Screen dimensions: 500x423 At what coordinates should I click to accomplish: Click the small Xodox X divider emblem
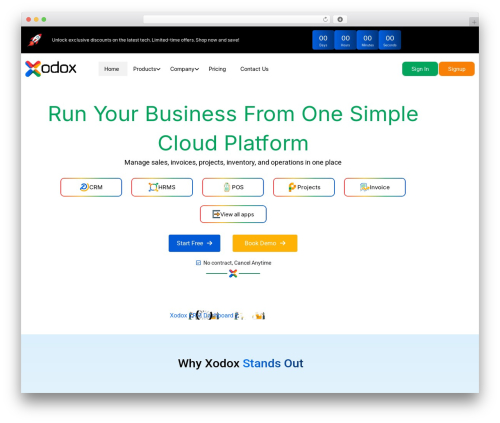pos(233,274)
